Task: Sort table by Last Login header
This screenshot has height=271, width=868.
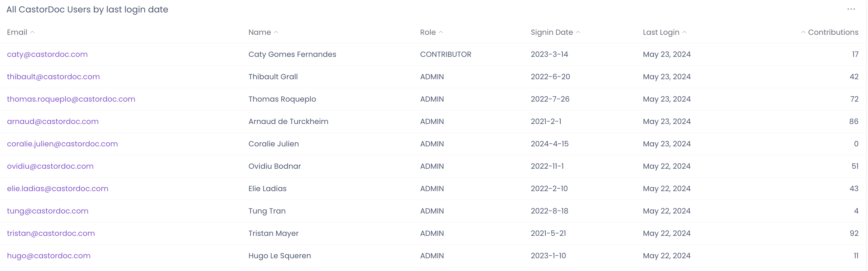Action: (x=661, y=32)
